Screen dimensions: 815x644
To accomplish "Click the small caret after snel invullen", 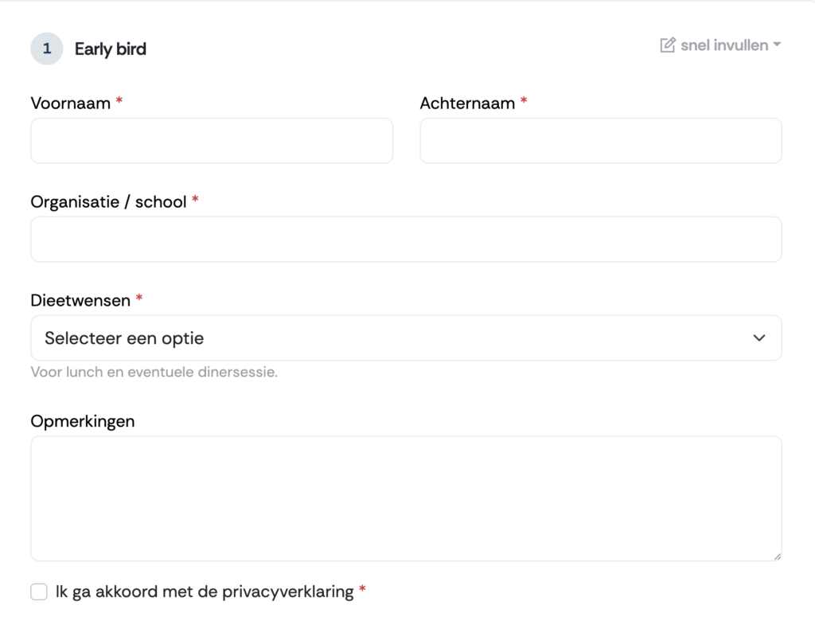I will (x=777, y=45).
